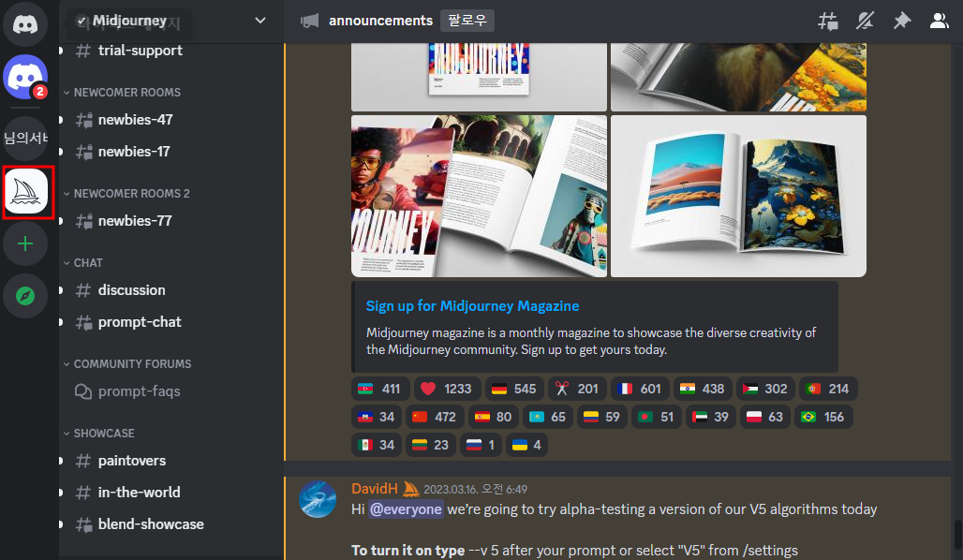Toggle the Colombia flag reaction 59
This screenshot has height=560, width=963.
(x=601, y=417)
